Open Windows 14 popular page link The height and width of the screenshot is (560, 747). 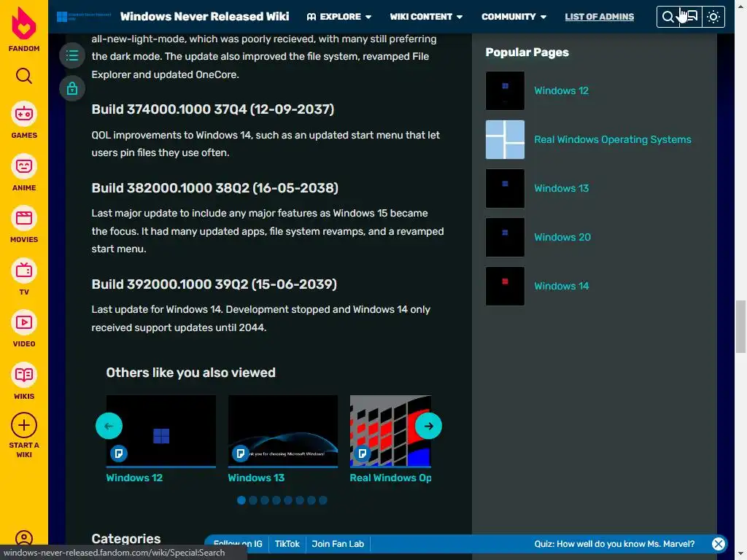(x=561, y=286)
